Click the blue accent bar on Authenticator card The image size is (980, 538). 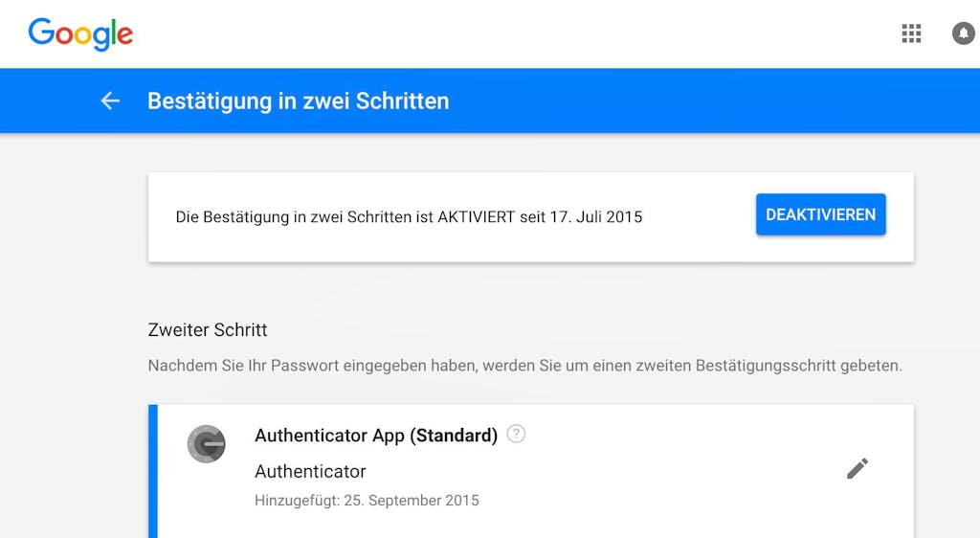tap(153, 471)
